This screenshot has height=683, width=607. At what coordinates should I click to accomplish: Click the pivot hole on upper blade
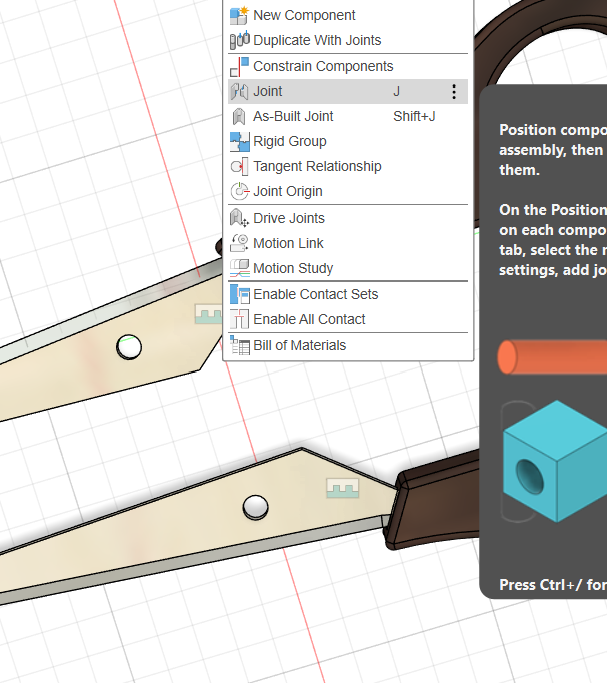[128, 347]
